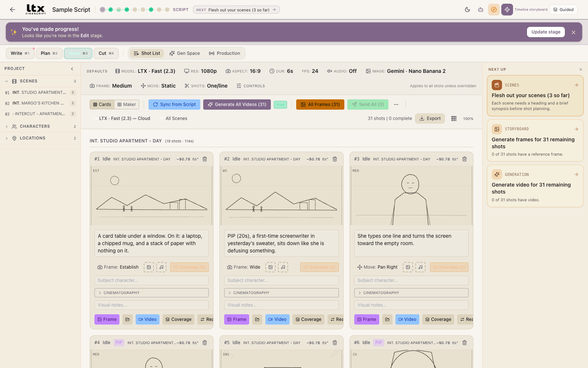Screen dimensions: 588x368
Task: Go back using the top-left arrow
Action: pos(12,10)
